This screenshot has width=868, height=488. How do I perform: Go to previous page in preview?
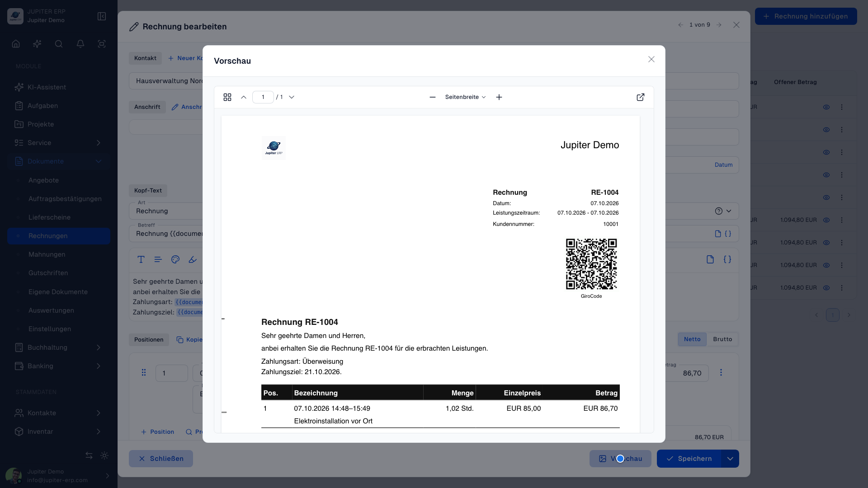pyautogui.click(x=244, y=97)
